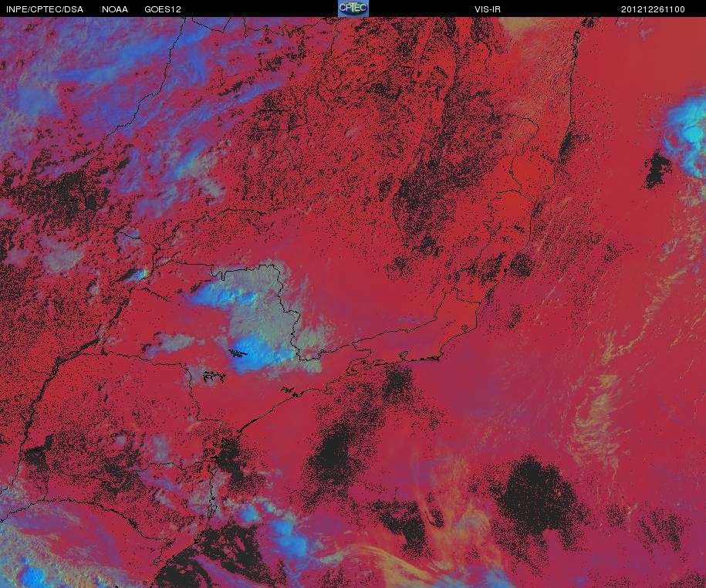Select the GOES12 satellite label
This screenshot has height=588, width=706.
(163, 9)
